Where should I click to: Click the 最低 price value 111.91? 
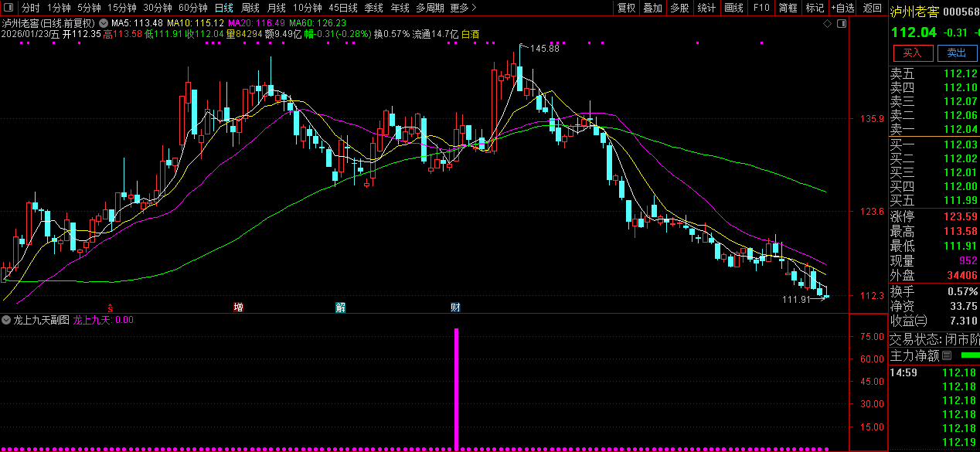pyautogui.click(x=961, y=246)
